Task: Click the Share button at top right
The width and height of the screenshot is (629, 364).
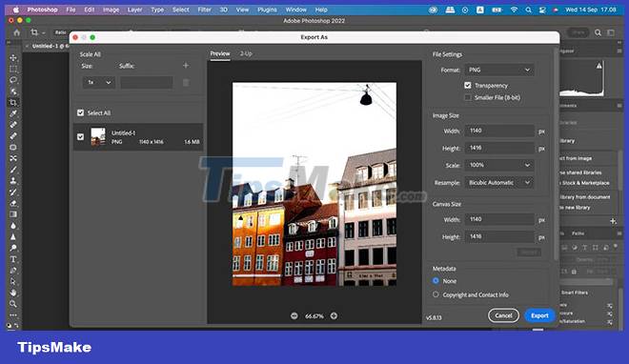Action: pos(578,32)
